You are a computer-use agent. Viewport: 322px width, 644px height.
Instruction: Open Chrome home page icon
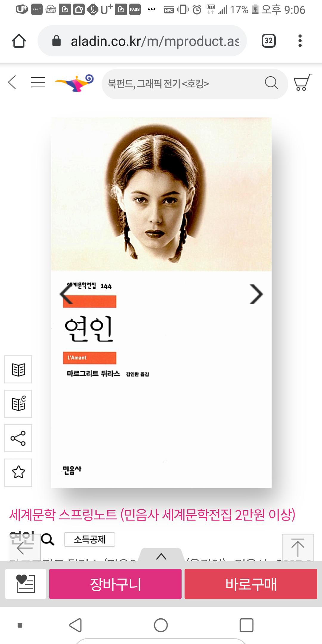[19, 41]
